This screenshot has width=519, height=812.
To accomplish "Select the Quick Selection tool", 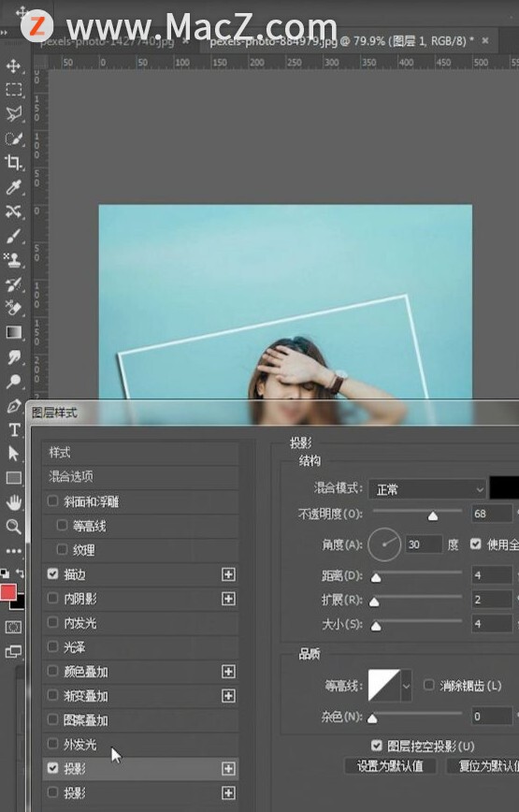I will [13, 138].
